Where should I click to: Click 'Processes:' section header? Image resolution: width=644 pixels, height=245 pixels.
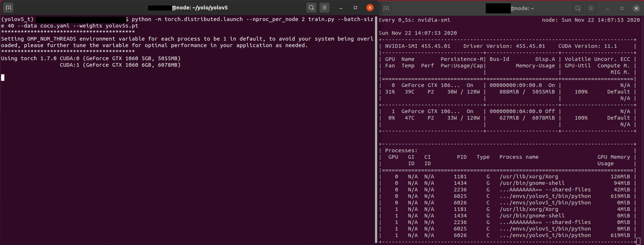[x=401, y=150]
